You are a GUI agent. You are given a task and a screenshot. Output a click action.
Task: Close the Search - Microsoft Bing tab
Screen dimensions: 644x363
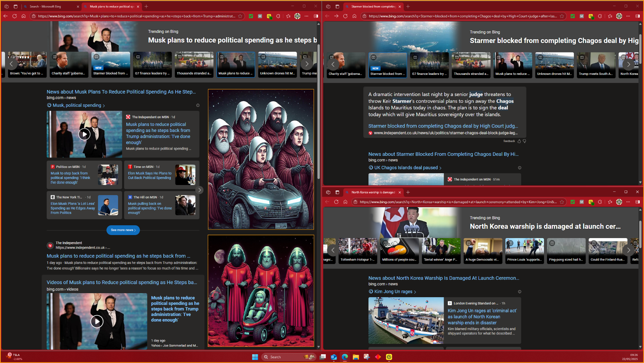tap(78, 6)
